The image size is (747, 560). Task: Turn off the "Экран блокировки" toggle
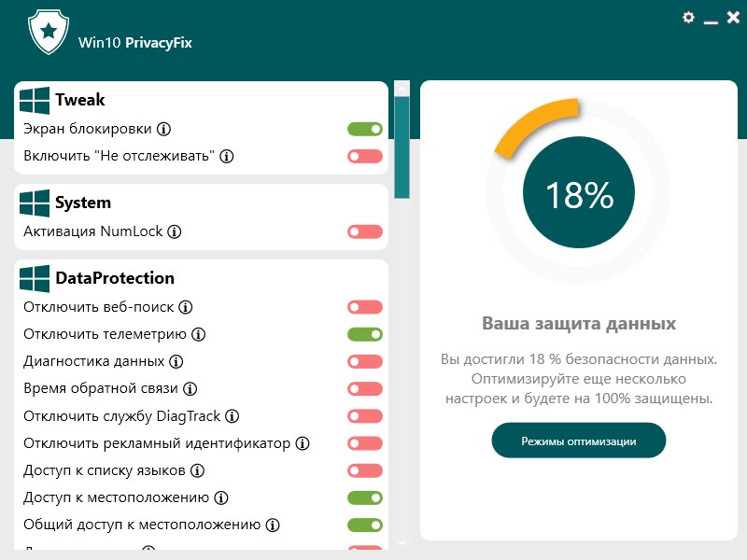365,129
